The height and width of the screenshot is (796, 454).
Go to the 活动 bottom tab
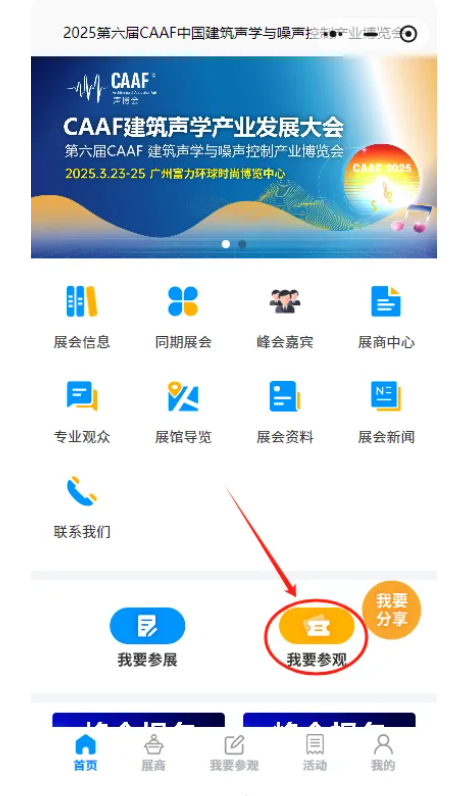[315, 752]
